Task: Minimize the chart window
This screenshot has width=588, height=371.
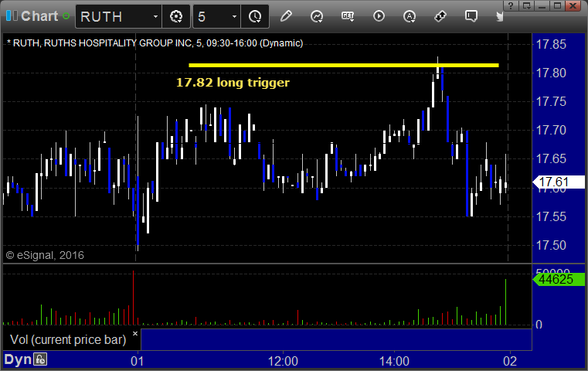Action: (x=542, y=5)
